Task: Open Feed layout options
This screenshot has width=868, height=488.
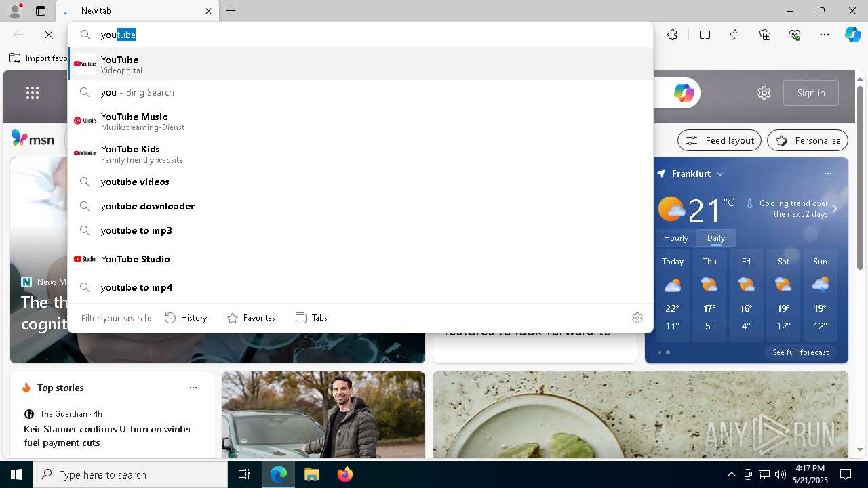Action: (x=719, y=140)
